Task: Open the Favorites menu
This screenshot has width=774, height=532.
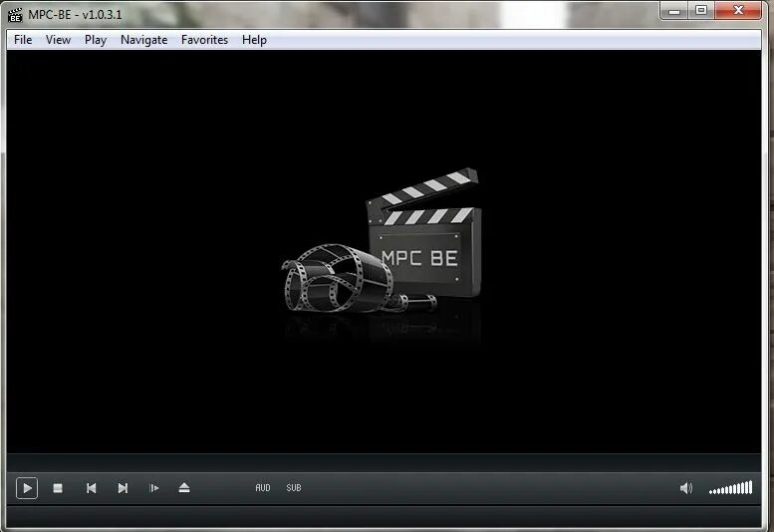Action: tap(204, 40)
